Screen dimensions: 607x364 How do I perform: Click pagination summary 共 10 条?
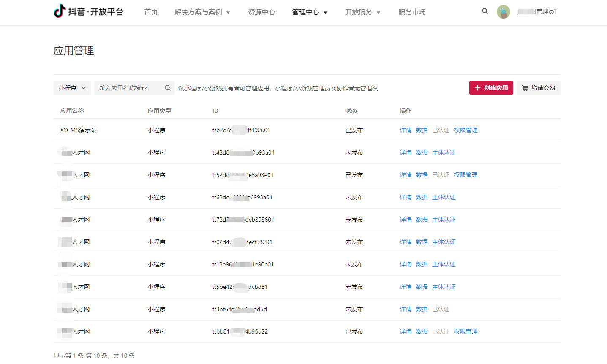click(x=124, y=356)
